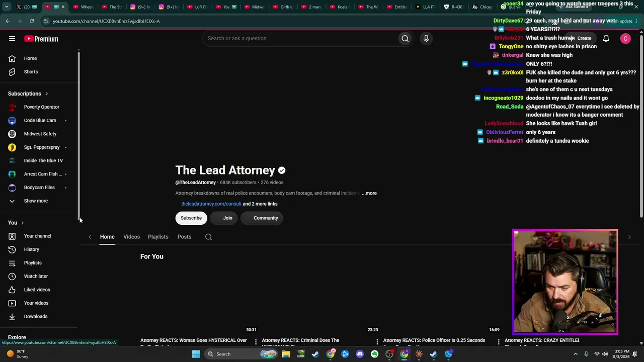Start voice search with the microphone icon
The height and width of the screenshot is (362, 644).
426,38
